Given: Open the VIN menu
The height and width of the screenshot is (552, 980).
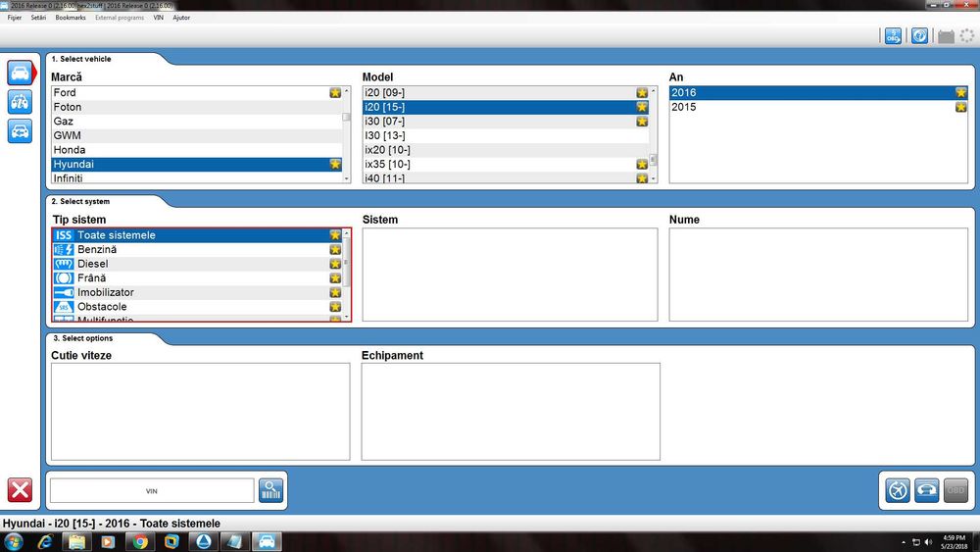Looking at the screenshot, I should (159, 18).
